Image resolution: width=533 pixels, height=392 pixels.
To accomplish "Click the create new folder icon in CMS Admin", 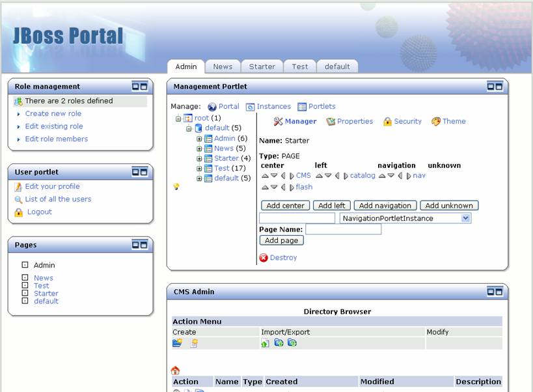I will (x=177, y=343).
